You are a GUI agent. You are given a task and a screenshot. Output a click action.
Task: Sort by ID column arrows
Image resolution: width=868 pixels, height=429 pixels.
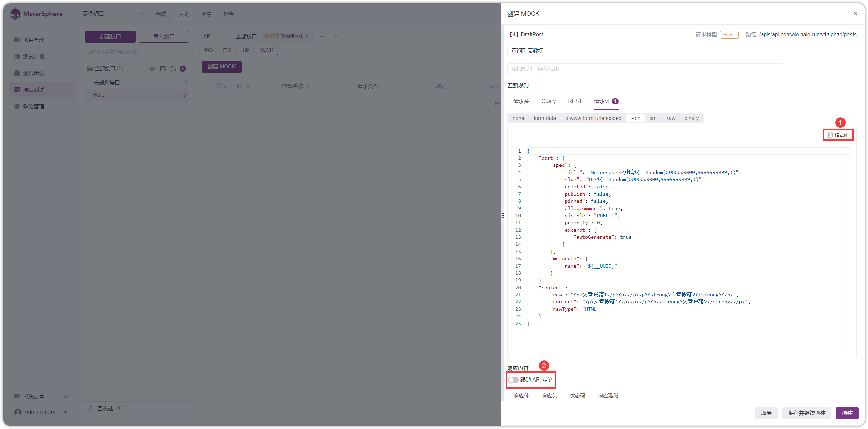tap(247, 86)
